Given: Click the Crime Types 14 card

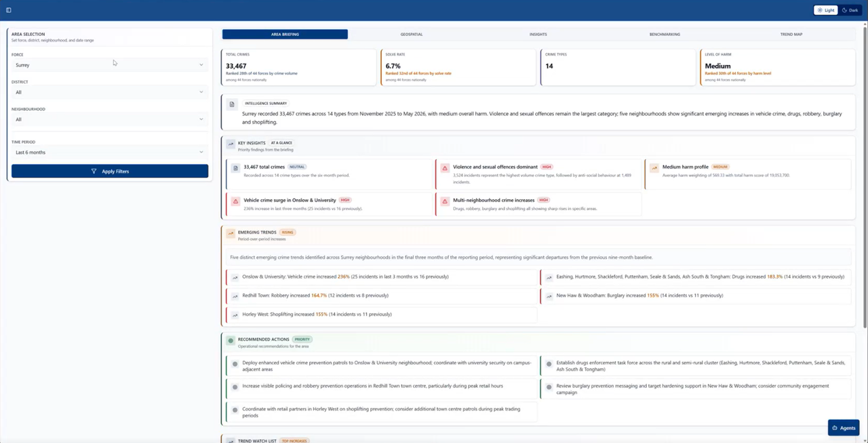Looking at the screenshot, I should pyautogui.click(x=618, y=67).
